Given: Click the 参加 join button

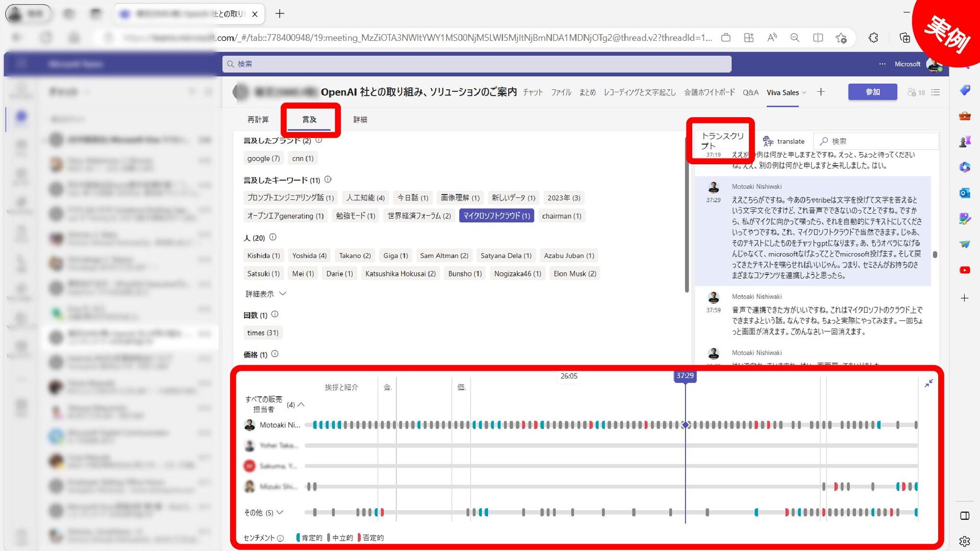Looking at the screenshot, I should click(872, 92).
